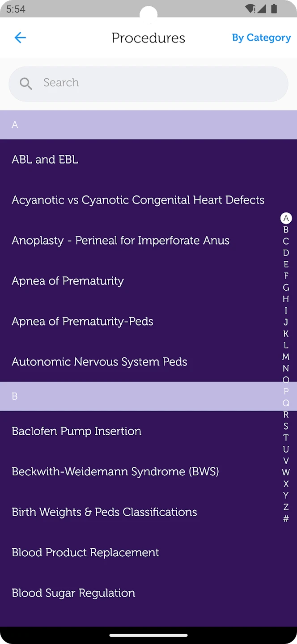Open Baclofen Pump Insertion procedure

[x=76, y=431]
